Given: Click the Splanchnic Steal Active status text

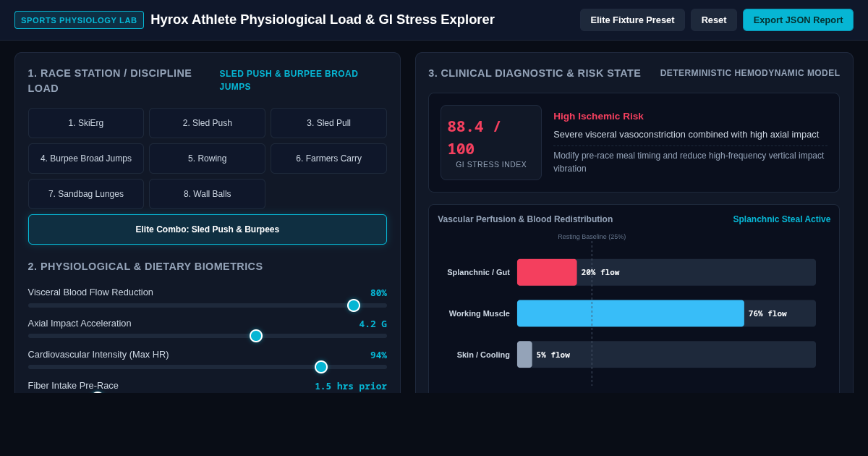Looking at the screenshot, I should click(782, 219).
